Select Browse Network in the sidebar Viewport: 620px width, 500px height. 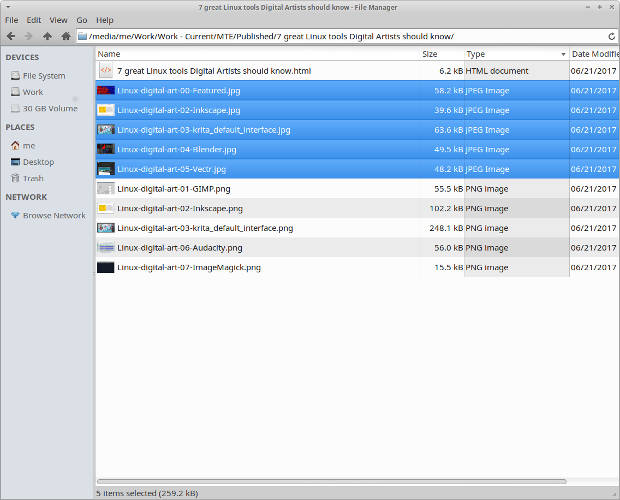[x=48, y=215]
